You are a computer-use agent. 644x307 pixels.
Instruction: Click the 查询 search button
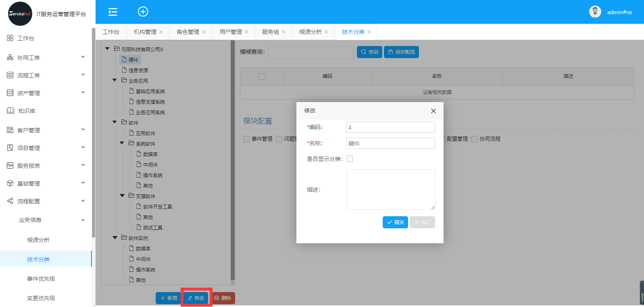click(369, 52)
